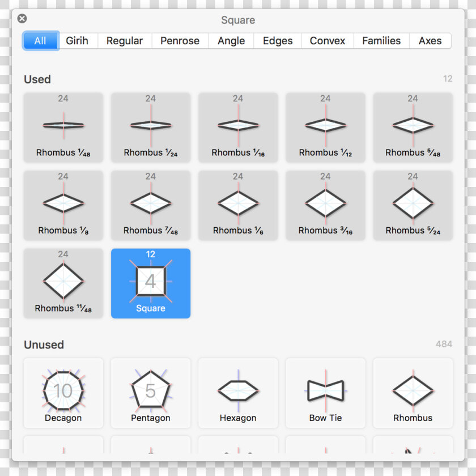The height and width of the screenshot is (476, 476).
Task: Choose the unused Hexagon tile
Action: click(238, 393)
